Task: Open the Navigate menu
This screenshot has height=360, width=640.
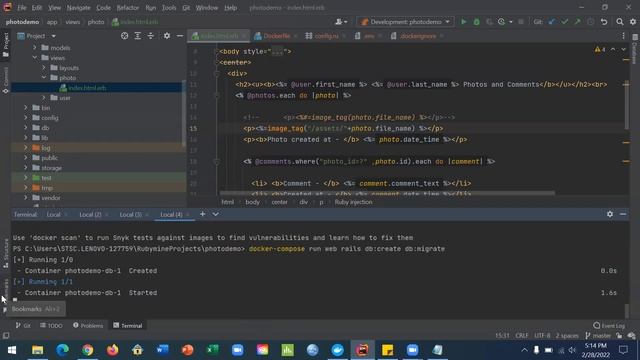Action: coord(78,8)
